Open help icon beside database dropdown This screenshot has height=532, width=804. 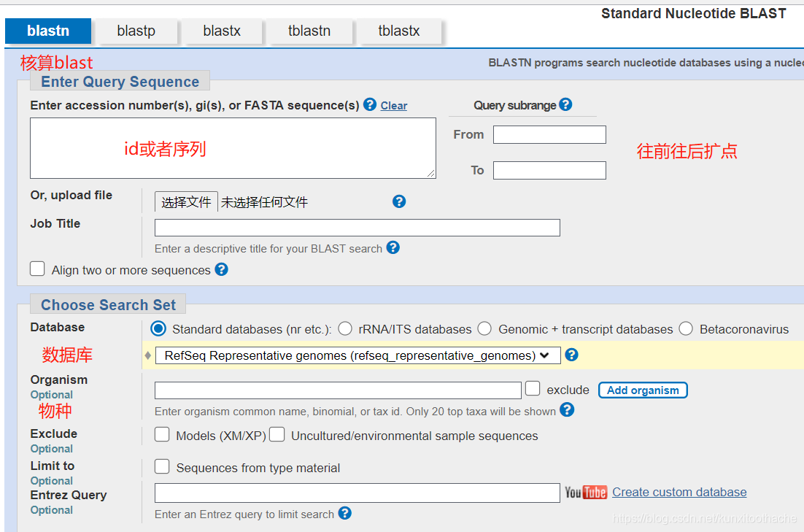571,355
